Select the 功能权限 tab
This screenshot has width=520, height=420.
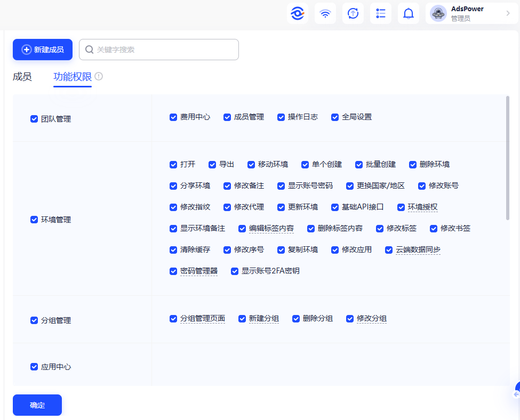coord(73,77)
